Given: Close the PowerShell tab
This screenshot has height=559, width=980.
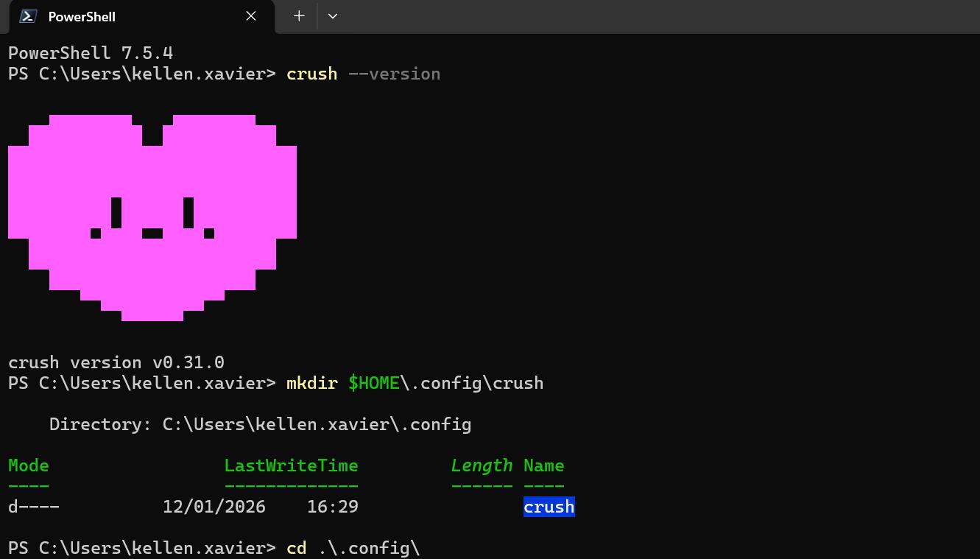Looking at the screenshot, I should [251, 16].
